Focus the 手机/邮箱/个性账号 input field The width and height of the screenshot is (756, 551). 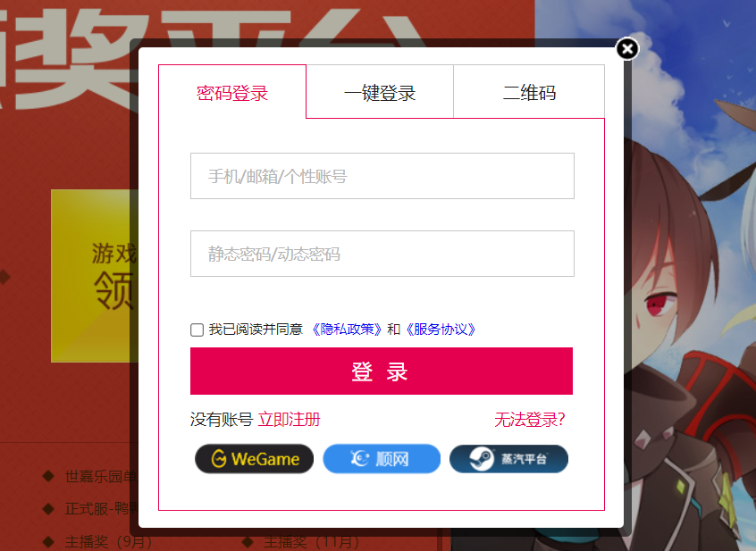tap(382, 176)
